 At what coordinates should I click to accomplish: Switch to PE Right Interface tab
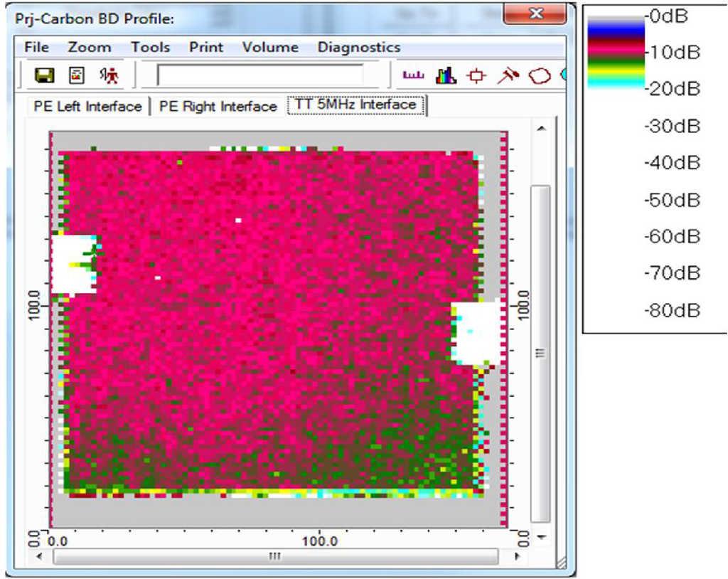(218, 107)
